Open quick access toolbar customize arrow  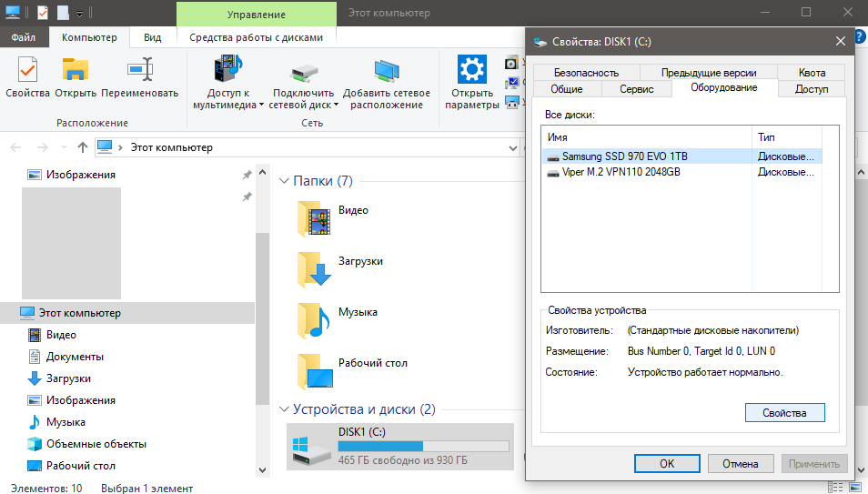click(79, 13)
